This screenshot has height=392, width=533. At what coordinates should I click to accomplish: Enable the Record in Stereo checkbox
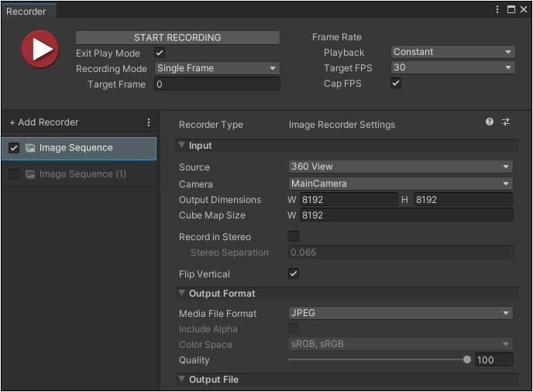tap(294, 236)
